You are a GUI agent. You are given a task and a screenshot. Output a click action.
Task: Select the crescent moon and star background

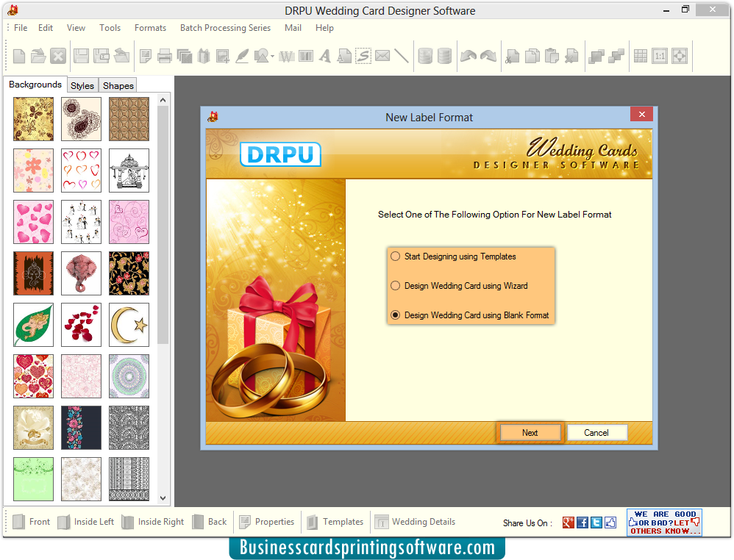click(x=129, y=325)
